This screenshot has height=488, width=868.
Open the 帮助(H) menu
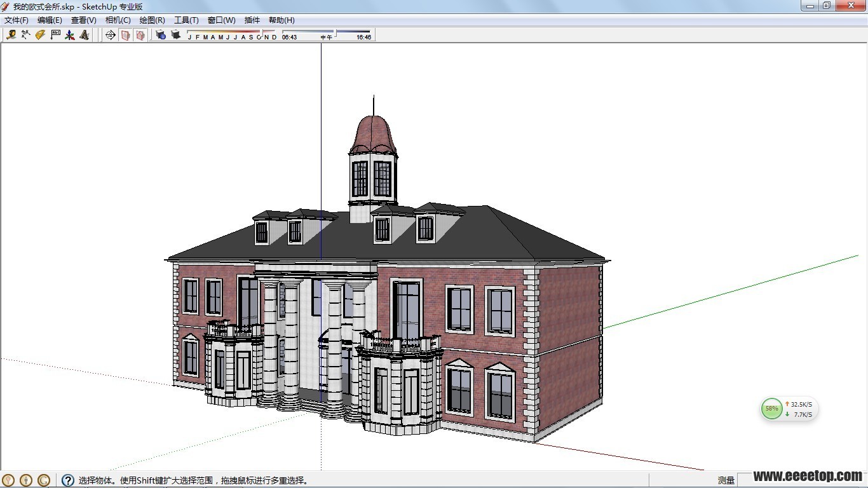281,20
